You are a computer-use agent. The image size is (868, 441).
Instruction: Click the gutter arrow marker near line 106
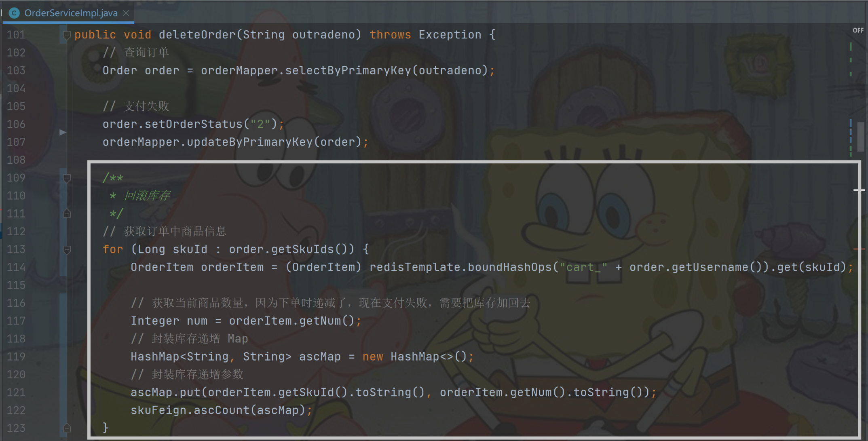pyautogui.click(x=63, y=132)
